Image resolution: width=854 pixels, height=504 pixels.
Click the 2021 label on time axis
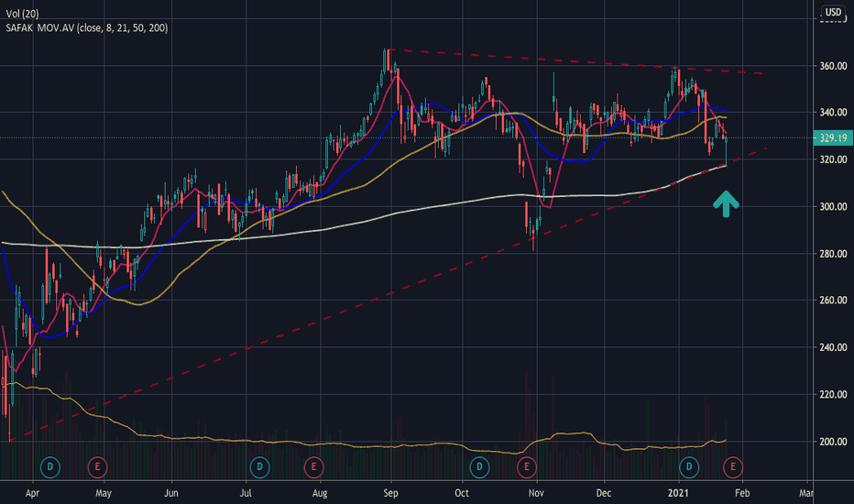tap(678, 493)
